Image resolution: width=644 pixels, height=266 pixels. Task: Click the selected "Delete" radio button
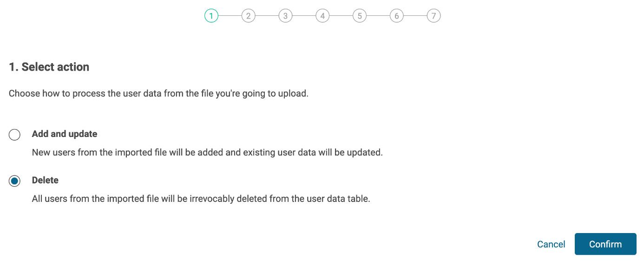pyautogui.click(x=15, y=181)
